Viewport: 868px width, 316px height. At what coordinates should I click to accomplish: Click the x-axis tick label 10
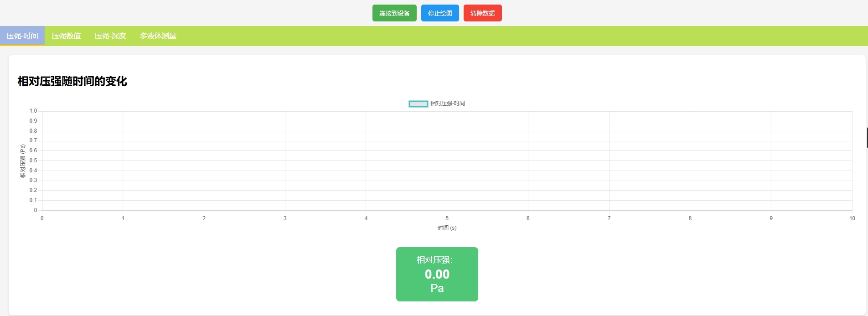(x=852, y=218)
